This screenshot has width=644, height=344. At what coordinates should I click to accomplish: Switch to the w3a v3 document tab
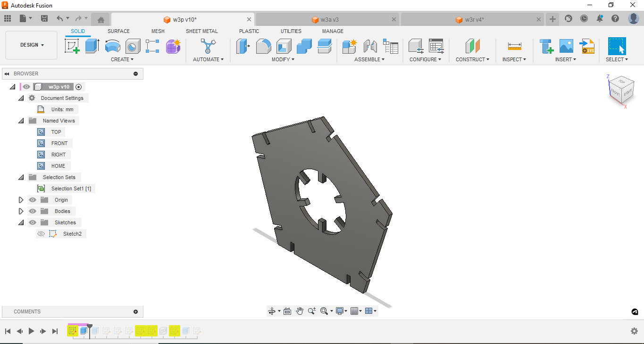(x=327, y=20)
